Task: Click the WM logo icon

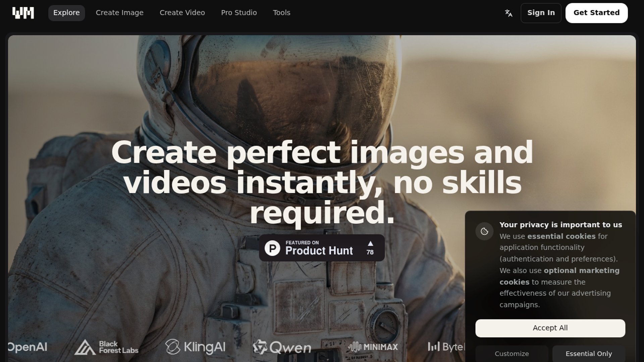Action: click(23, 13)
